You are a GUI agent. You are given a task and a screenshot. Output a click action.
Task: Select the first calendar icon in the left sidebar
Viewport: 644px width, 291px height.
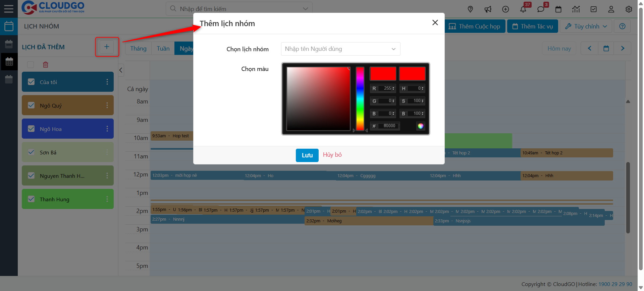(x=9, y=26)
